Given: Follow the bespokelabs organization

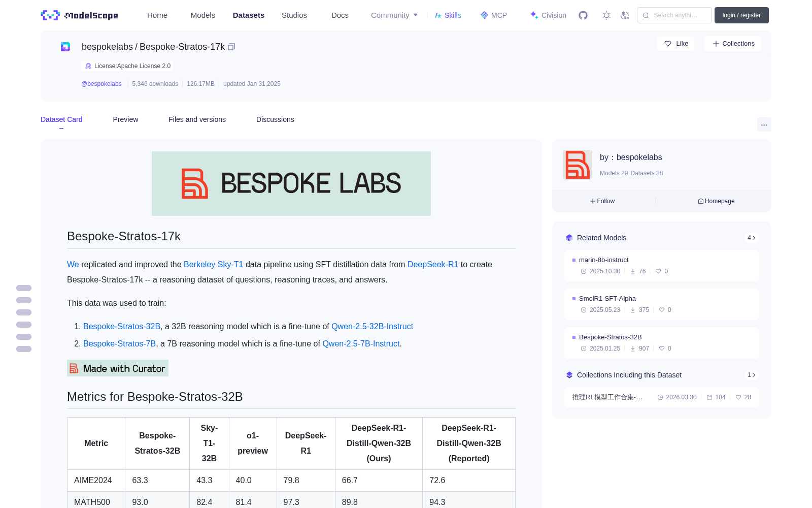Looking at the screenshot, I should (x=602, y=201).
